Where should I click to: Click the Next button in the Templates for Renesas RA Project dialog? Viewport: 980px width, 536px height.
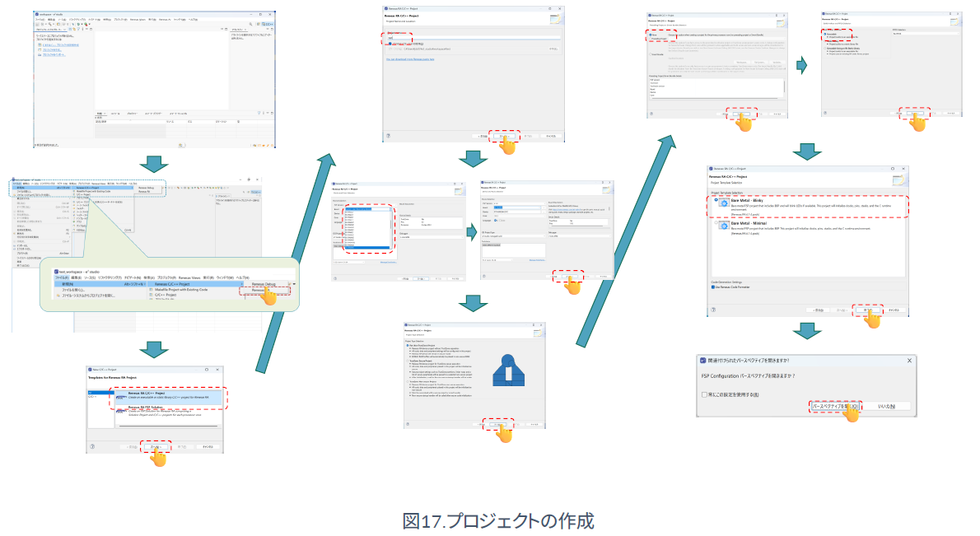coord(156,446)
